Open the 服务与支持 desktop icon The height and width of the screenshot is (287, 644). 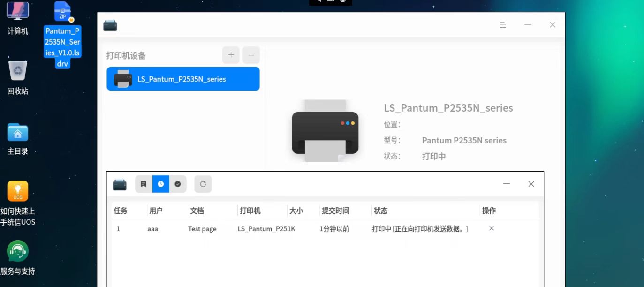coord(18,258)
